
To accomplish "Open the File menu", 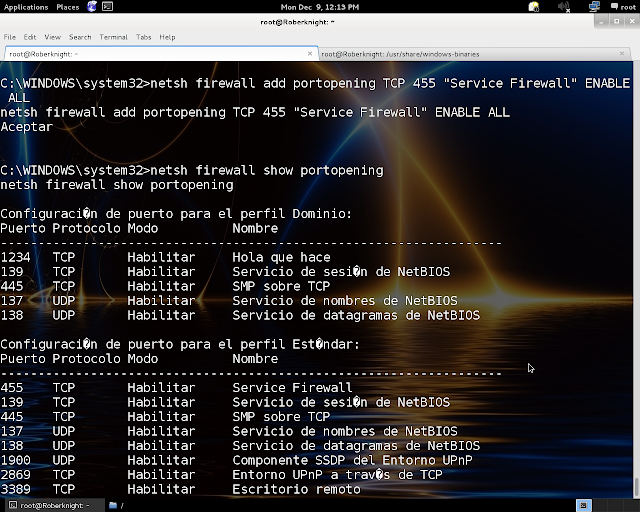I will pos(10,37).
